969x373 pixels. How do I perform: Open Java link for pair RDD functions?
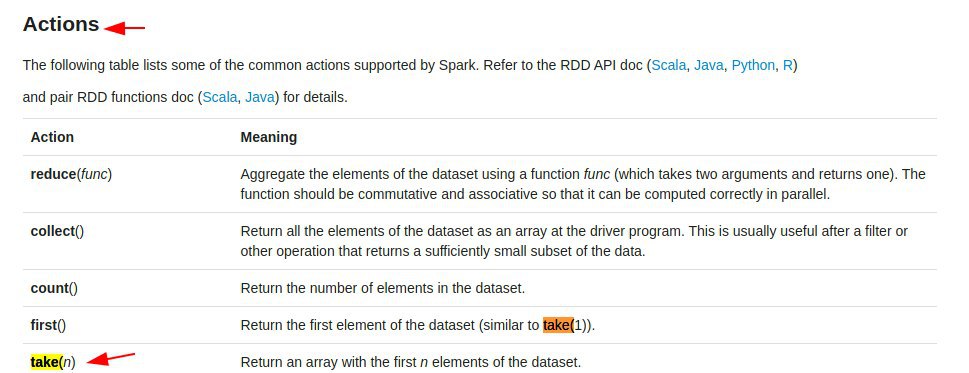(260, 98)
